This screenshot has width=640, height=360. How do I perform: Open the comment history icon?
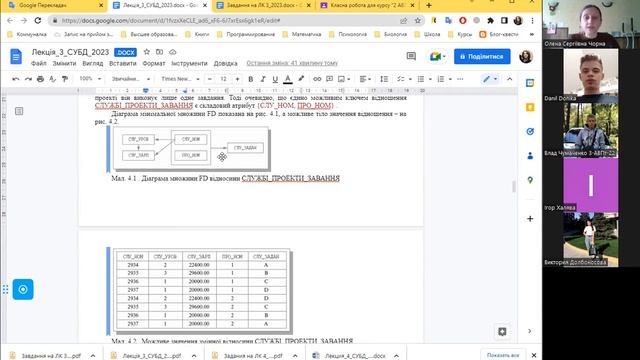(x=411, y=56)
